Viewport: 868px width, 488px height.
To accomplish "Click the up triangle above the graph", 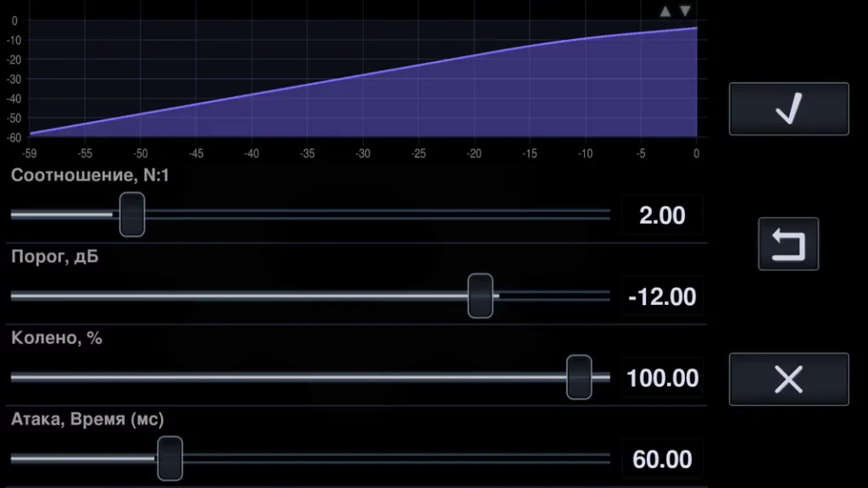I will pos(665,11).
